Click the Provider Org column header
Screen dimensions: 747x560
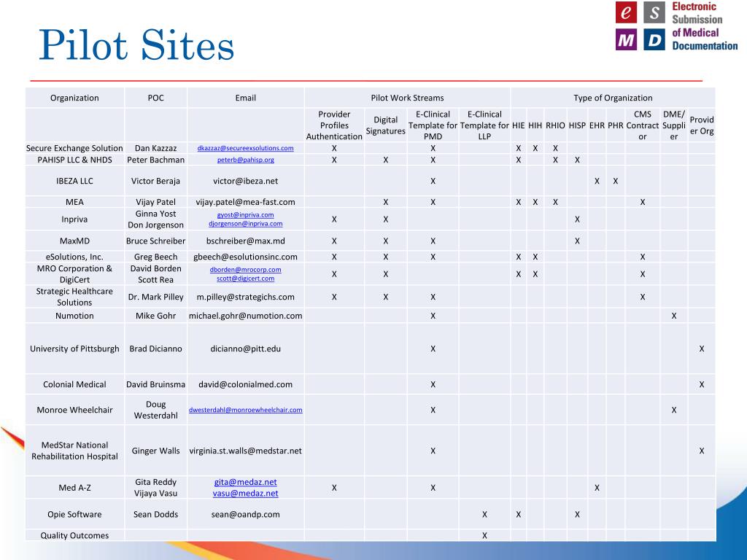pos(702,125)
